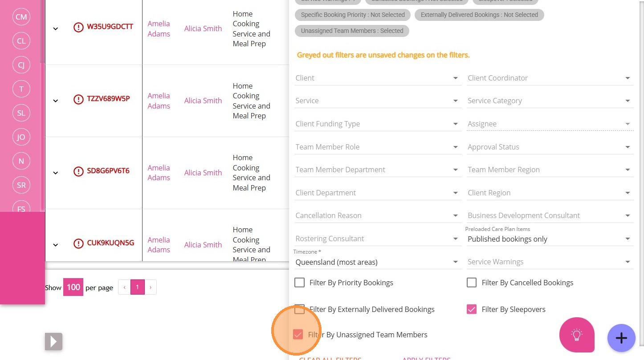Expand the TZZV689W5P booking row
The width and height of the screenshot is (644, 360).
[x=56, y=101]
